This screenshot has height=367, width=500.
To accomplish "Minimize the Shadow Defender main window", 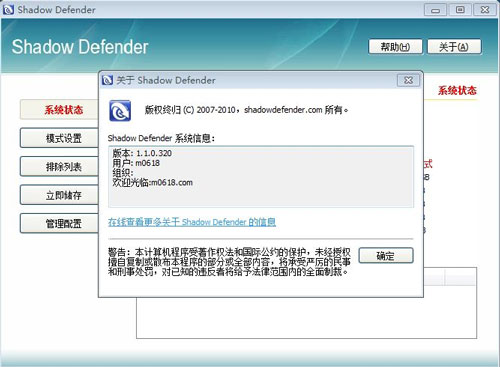I will click(x=435, y=10).
